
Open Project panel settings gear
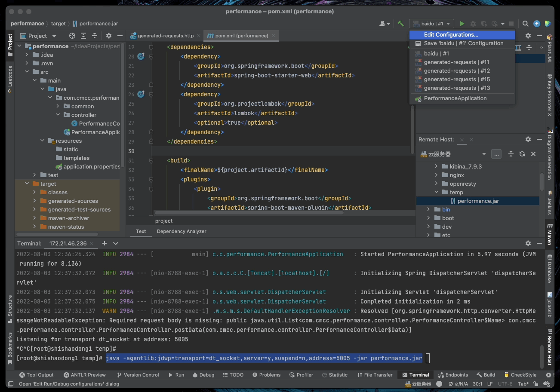tap(109, 36)
